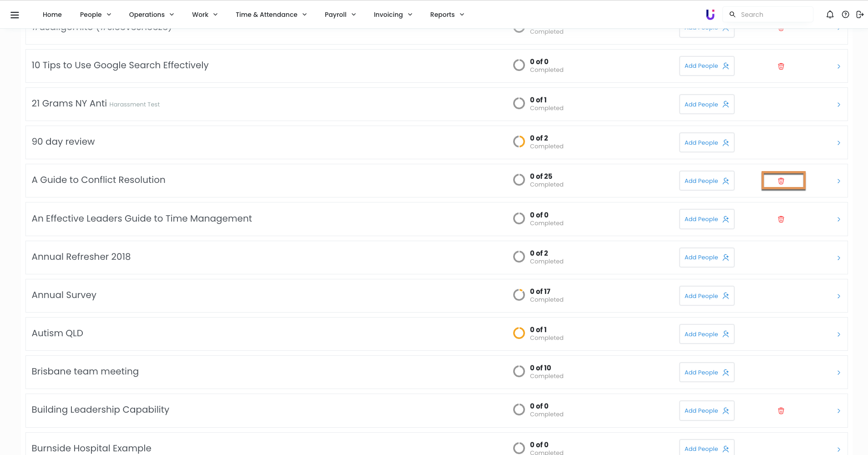Screen dimensions: 868x455
Task: Open the Time & Attendance dropdown
Action: click(271, 15)
